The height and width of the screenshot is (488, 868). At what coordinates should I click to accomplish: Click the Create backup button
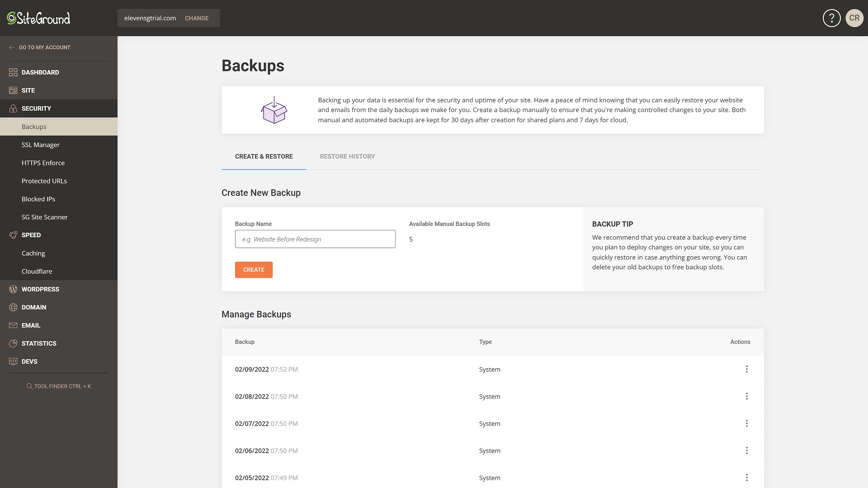[253, 269]
